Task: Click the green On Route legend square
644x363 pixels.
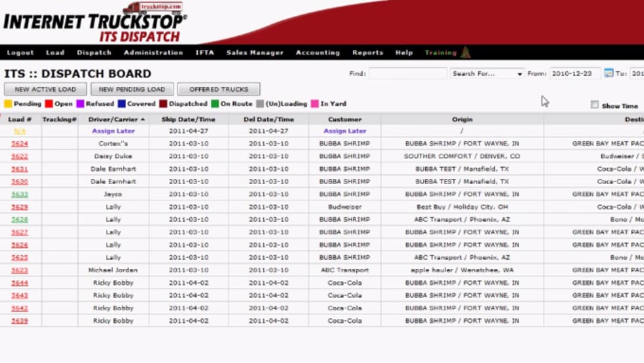Action: tap(215, 104)
